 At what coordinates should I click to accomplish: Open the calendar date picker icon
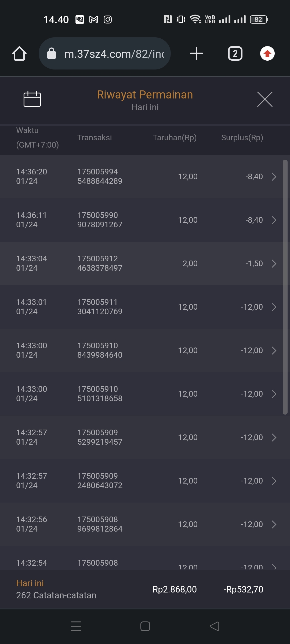tap(32, 99)
